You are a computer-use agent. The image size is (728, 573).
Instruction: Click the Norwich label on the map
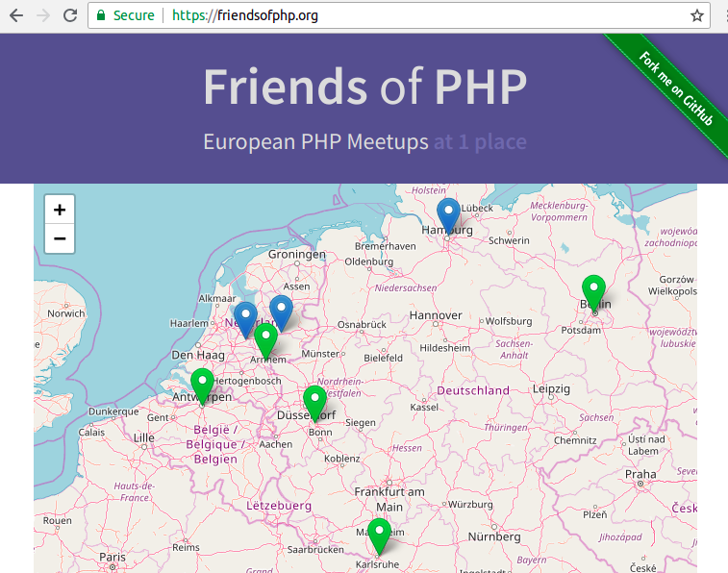coord(66,313)
